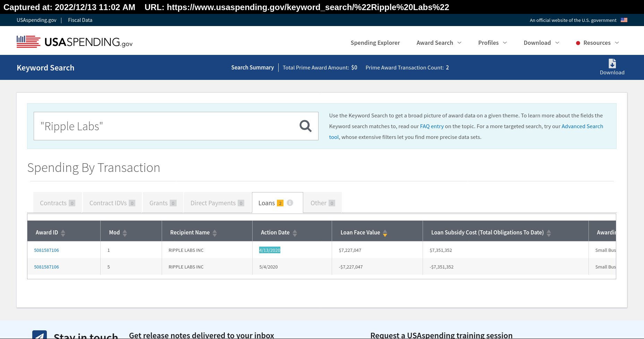Expand the Download menu dropdown
Screen dimensions: 644x339
541,43
